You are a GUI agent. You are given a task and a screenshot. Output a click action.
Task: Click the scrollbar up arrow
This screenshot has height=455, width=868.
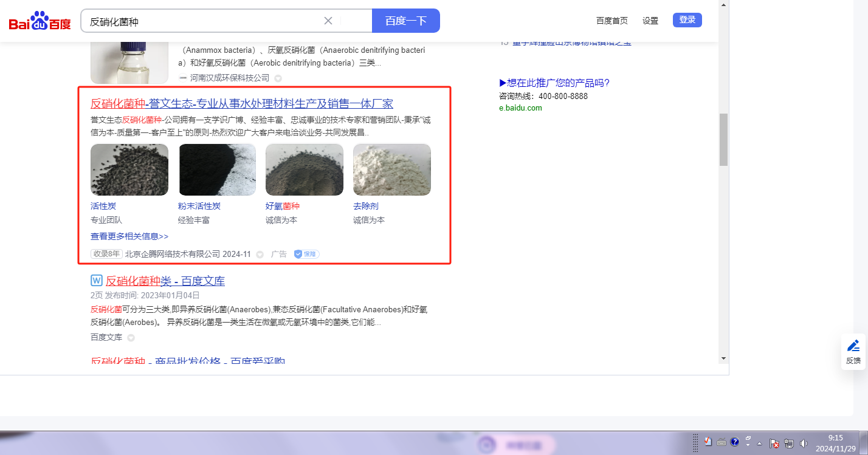point(723,4)
